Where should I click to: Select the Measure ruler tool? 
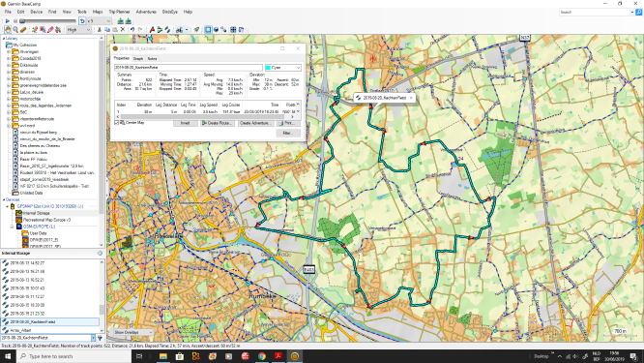click(23, 30)
